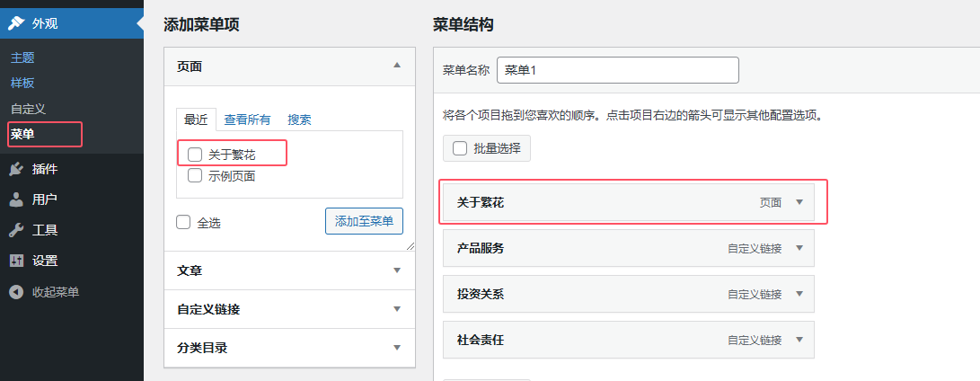The image size is (980, 381).
Task: Enable the 全选 select-all checkbox
Action: (x=183, y=222)
